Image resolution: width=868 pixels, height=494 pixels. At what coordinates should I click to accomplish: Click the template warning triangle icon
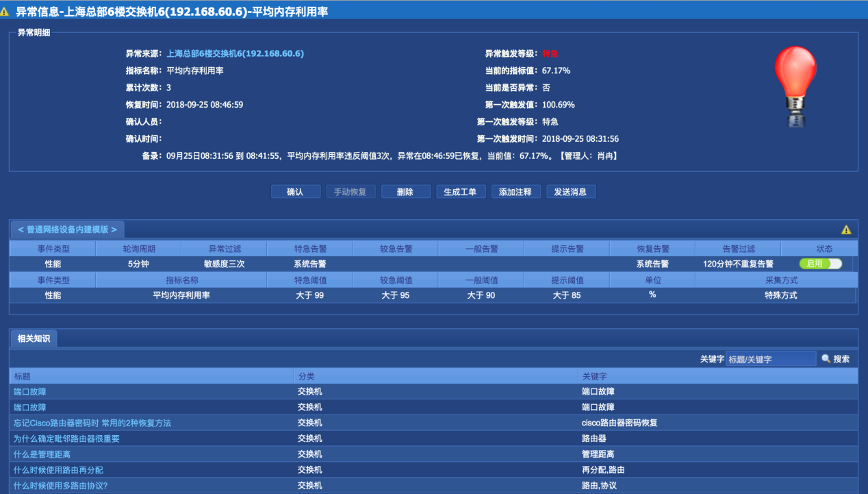pyautogui.click(x=846, y=230)
